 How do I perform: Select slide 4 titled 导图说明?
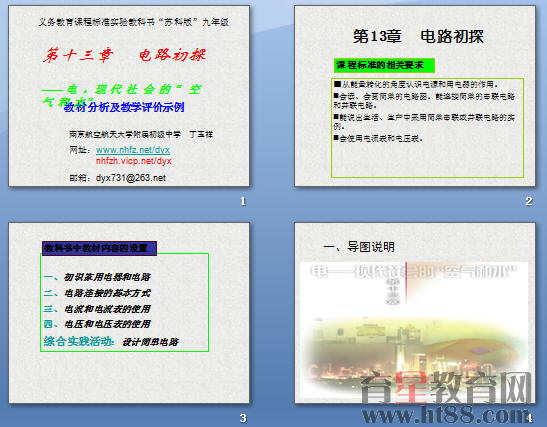point(415,313)
